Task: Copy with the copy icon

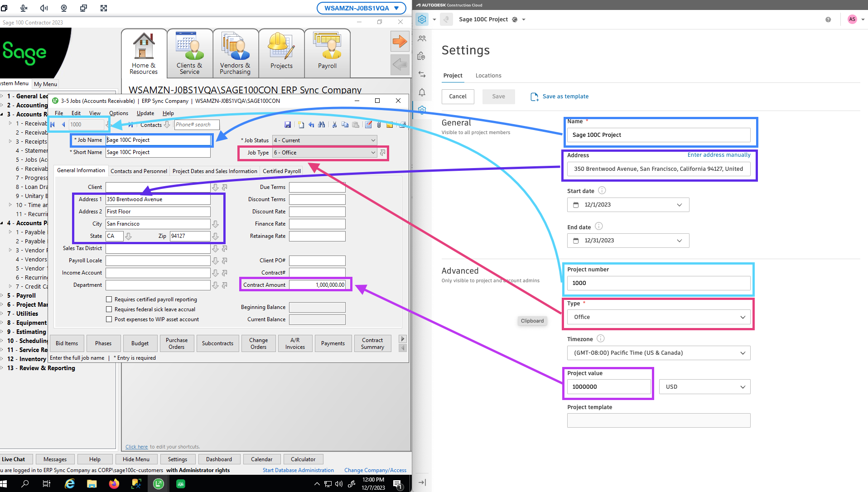Action: point(345,125)
